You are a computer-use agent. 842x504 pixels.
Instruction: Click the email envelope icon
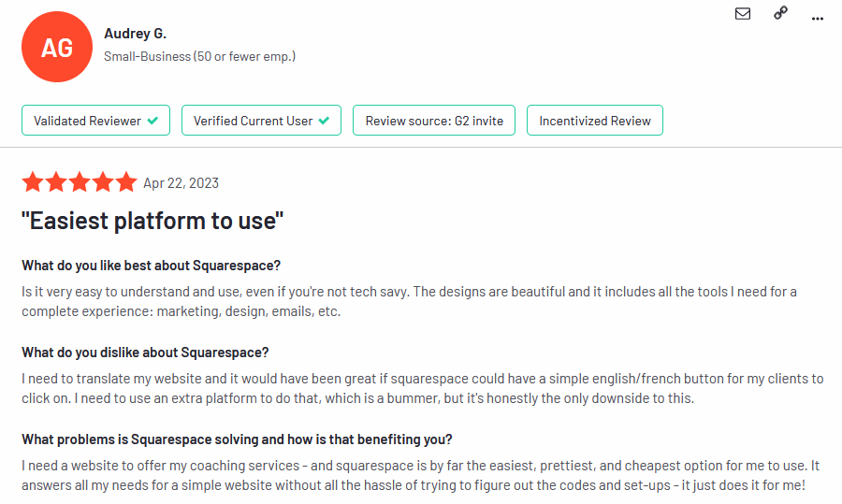[x=743, y=13]
